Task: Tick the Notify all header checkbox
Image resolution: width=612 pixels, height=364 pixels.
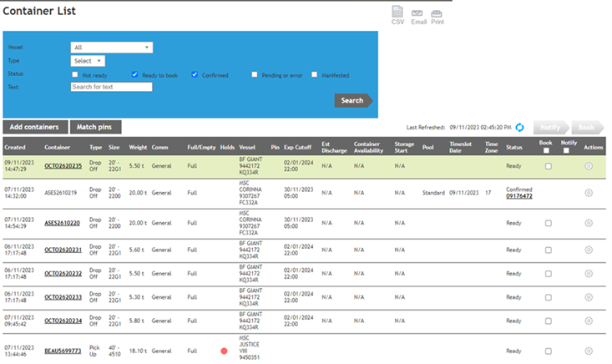Action: coord(566,150)
